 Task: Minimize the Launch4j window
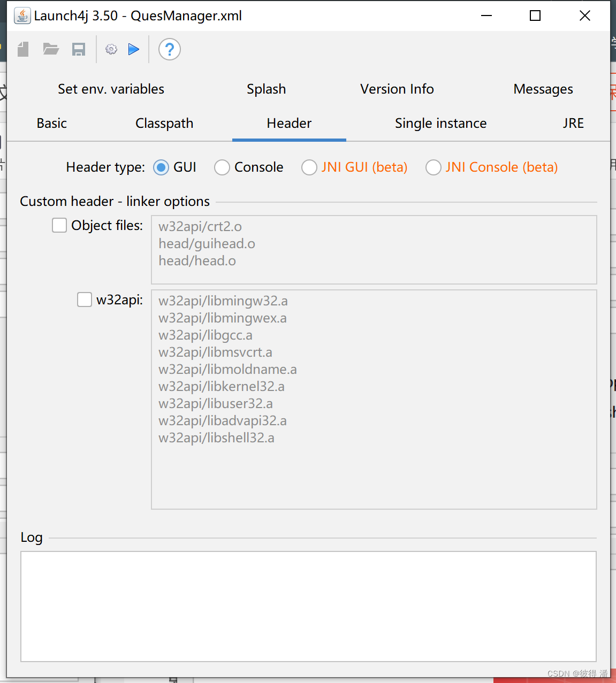(x=486, y=16)
